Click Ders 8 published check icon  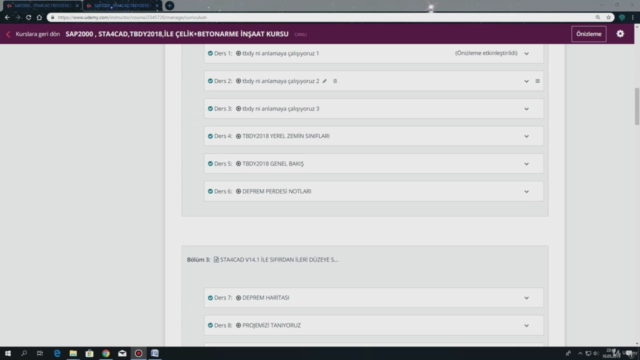210,325
